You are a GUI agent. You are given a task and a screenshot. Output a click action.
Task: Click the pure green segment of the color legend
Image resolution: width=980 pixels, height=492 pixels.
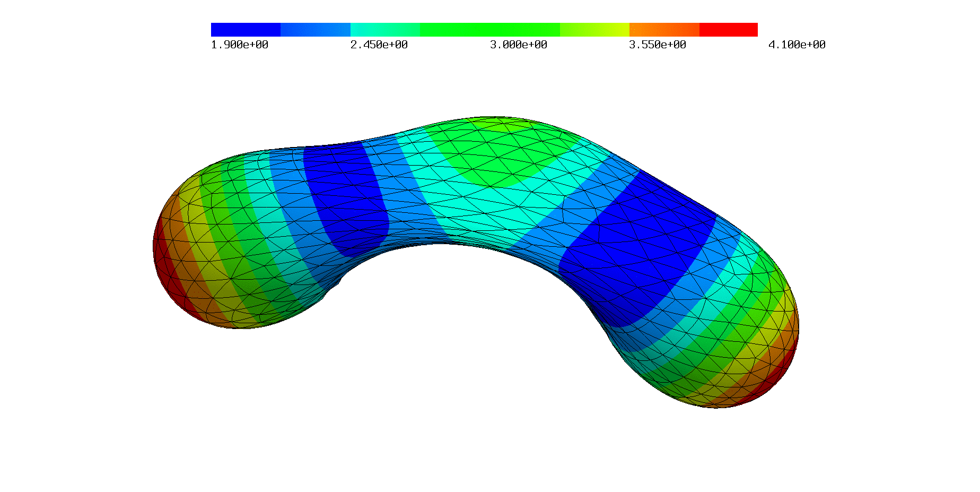(490, 30)
